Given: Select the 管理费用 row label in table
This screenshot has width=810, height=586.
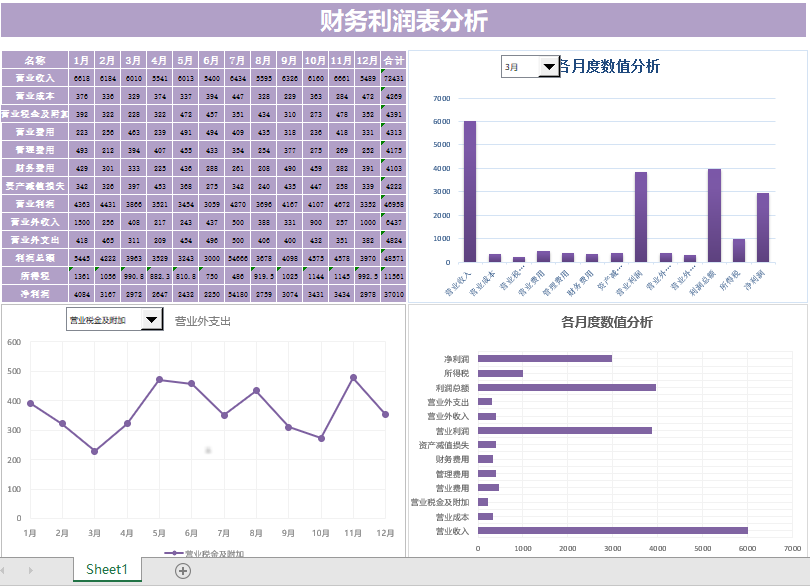Looking at the screenshot, I should [x=35, y=150].
